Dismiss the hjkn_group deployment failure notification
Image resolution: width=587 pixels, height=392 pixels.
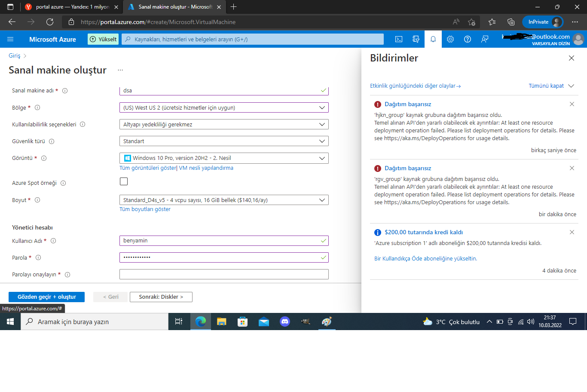tap(572, 104)
